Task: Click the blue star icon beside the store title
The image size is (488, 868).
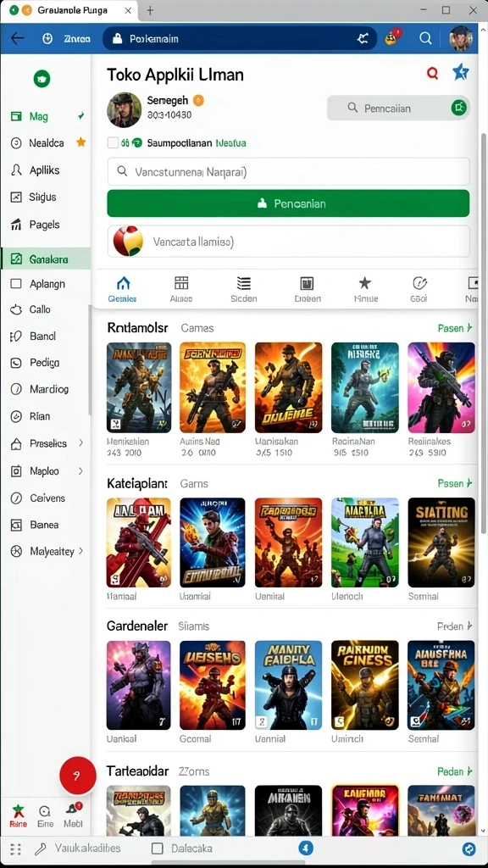Action: coord(461,72)
